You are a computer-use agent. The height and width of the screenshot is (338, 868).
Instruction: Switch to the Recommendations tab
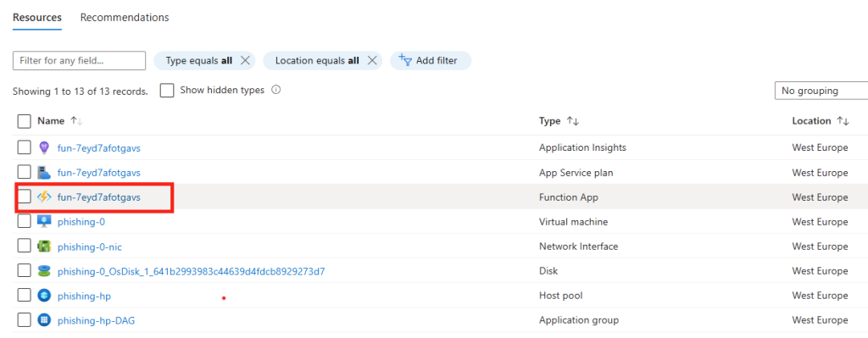pyautogui.click(x=125, y=18)
